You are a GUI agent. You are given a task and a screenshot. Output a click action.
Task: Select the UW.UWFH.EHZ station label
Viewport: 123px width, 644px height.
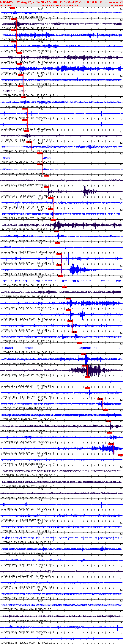[x=29, y=442]
